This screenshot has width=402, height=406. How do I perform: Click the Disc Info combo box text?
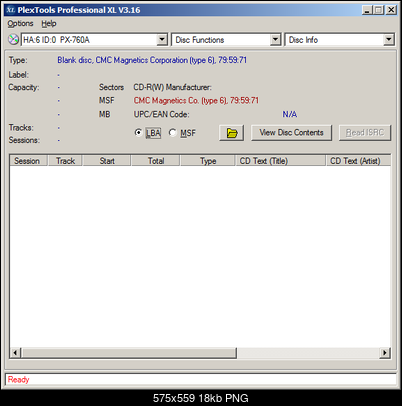click(x=303, y=40)
